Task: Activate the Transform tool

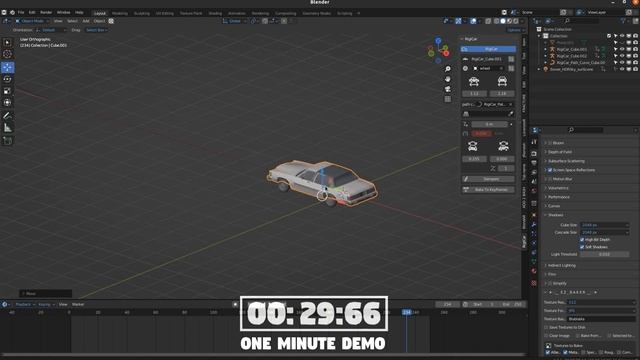Action: [7, 102]
